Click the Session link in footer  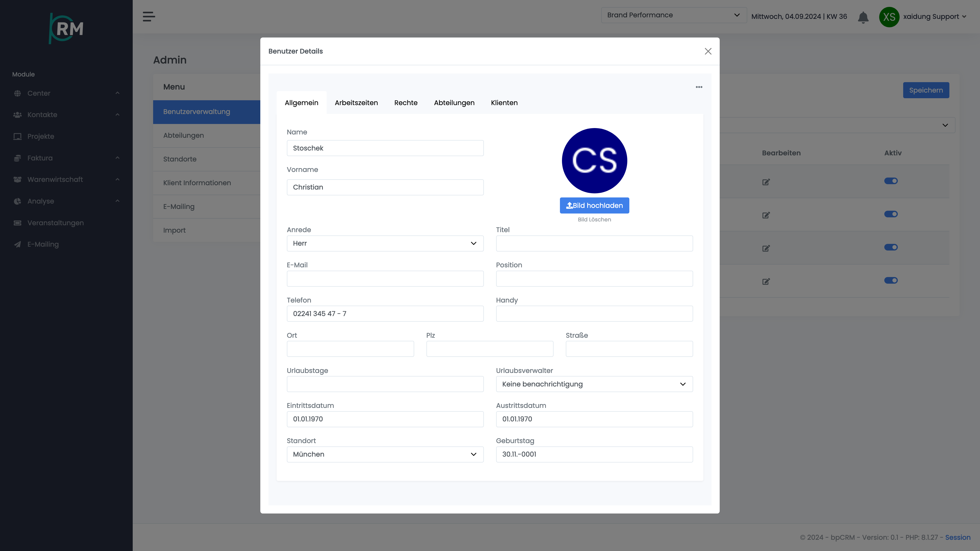[958, 537]
